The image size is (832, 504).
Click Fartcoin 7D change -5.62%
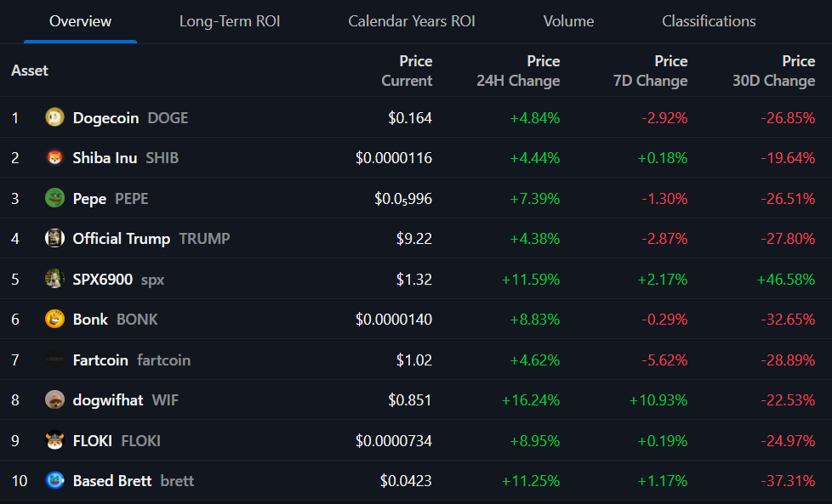point(664,360)
